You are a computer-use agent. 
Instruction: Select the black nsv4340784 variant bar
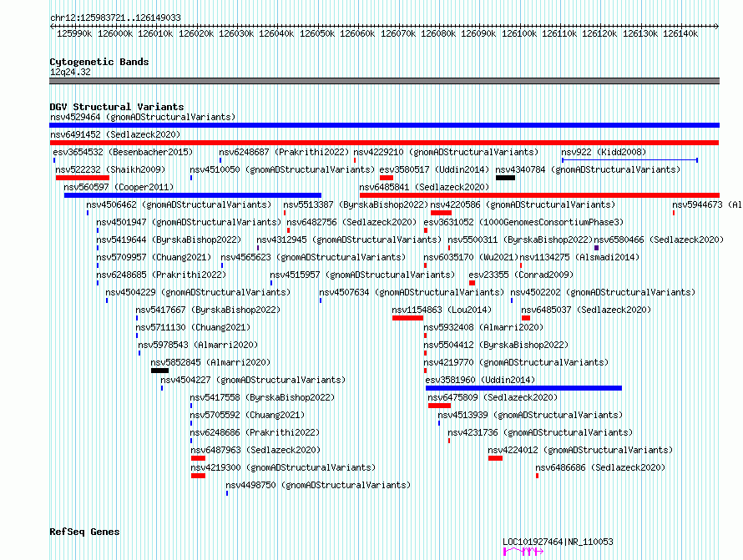(506, 178)
